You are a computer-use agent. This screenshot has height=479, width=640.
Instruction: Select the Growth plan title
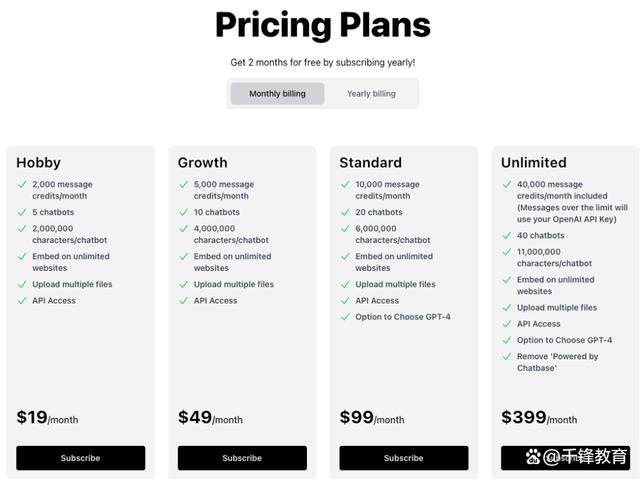point(202,162)
